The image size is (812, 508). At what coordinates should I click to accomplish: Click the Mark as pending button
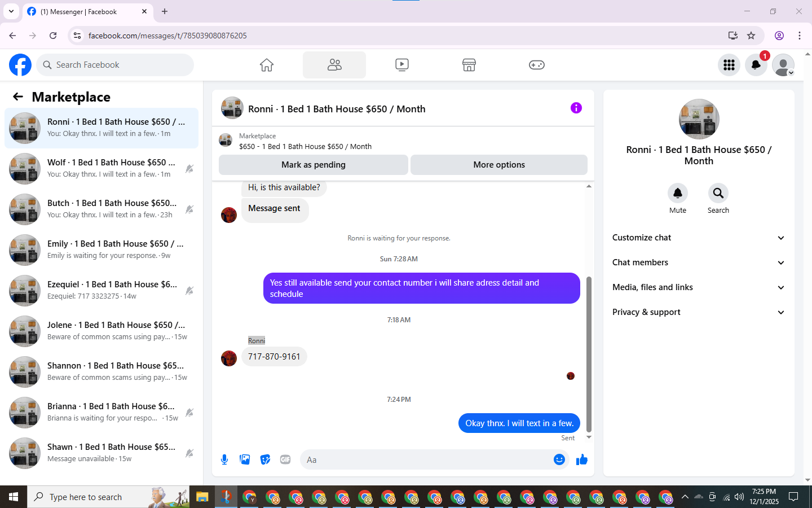[314, 165]
